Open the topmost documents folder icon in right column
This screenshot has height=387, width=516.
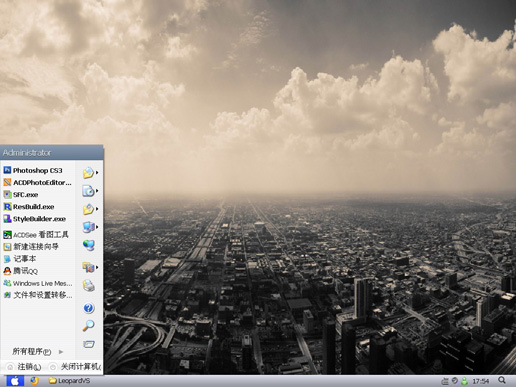pyautogui.click(x=88, y=173)
